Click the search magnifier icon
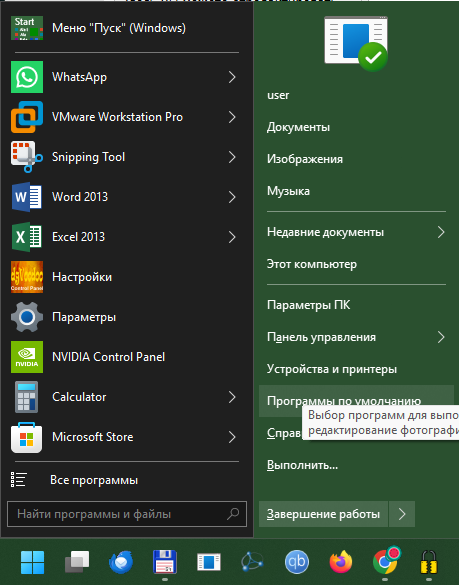 (233, 514)
